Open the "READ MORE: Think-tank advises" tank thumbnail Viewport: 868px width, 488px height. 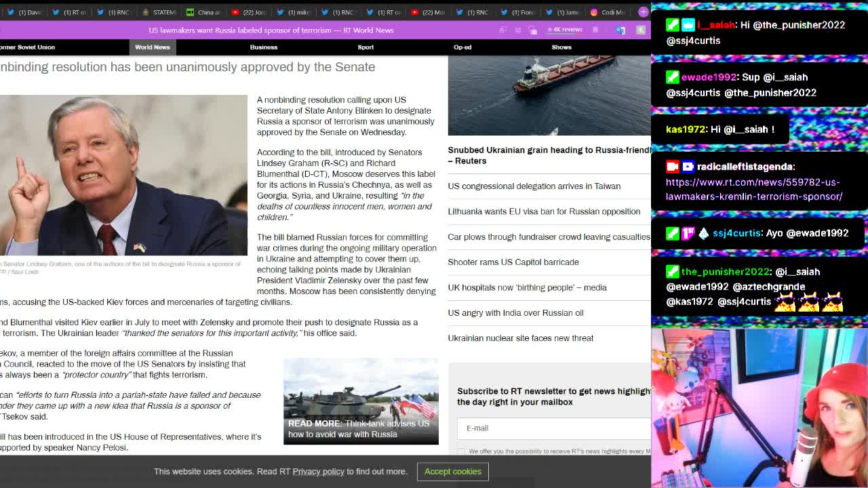[x=361, y=401]
